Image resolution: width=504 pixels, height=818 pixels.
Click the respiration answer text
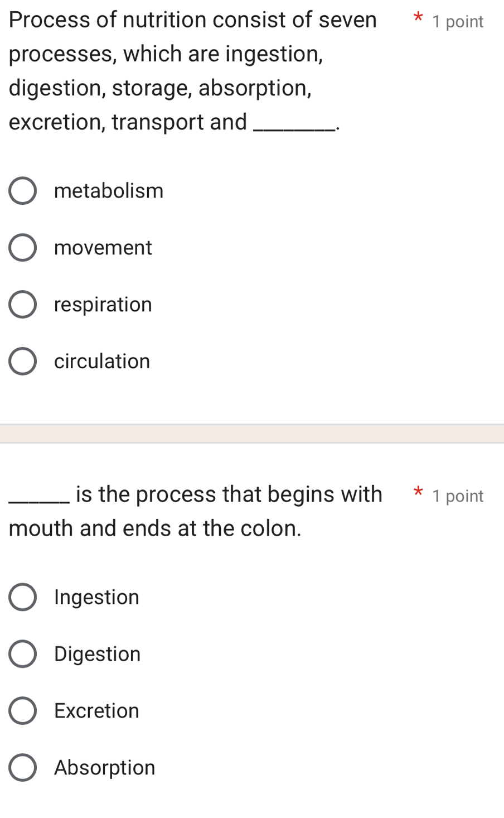pyautogui.click(x=103, y=304)
